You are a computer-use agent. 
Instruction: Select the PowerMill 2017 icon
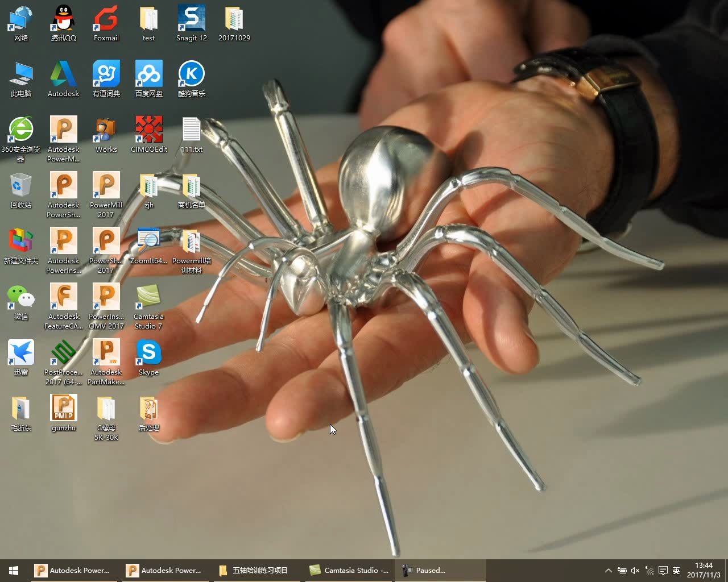point(106,195)
